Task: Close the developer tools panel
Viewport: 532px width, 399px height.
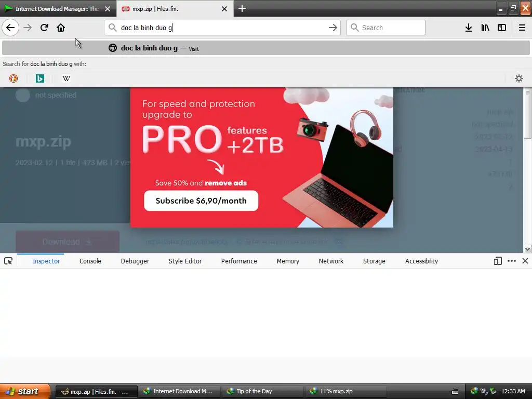Action: [525, 261]
